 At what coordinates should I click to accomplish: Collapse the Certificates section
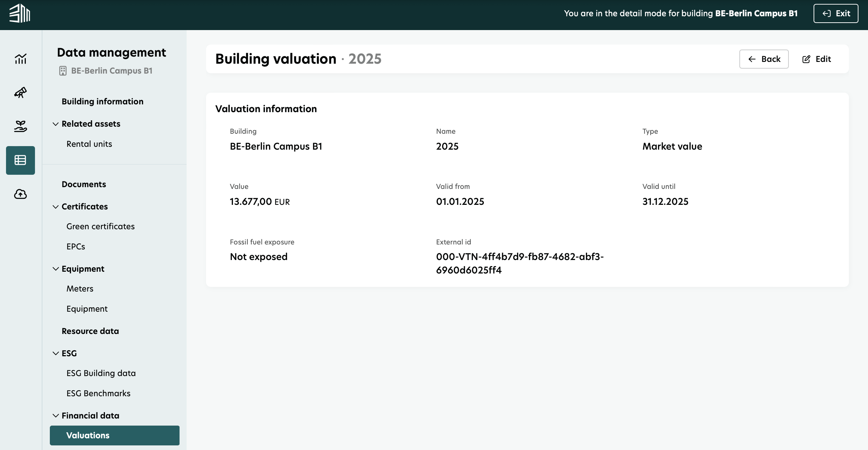(56, 207)
